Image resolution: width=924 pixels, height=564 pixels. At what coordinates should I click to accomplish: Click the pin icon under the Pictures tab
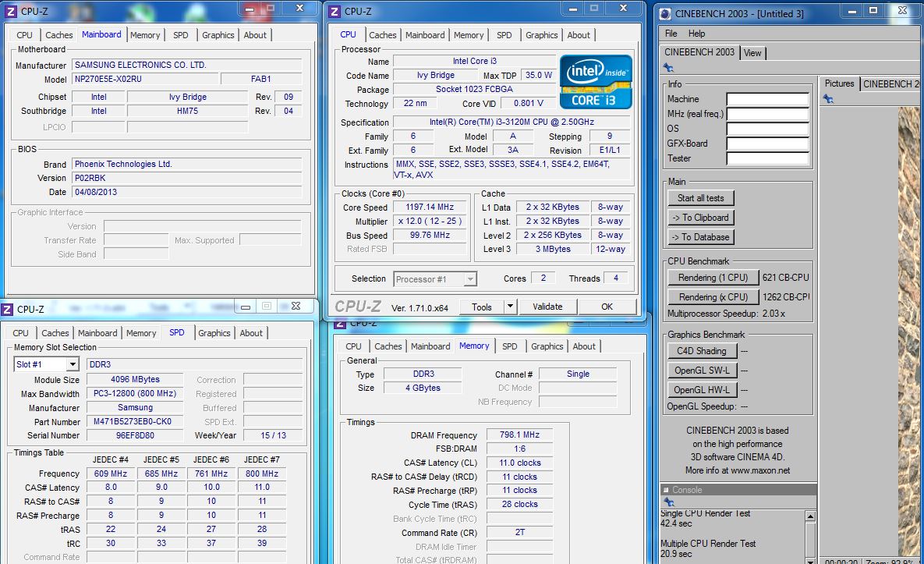click(x=829, y=99)
